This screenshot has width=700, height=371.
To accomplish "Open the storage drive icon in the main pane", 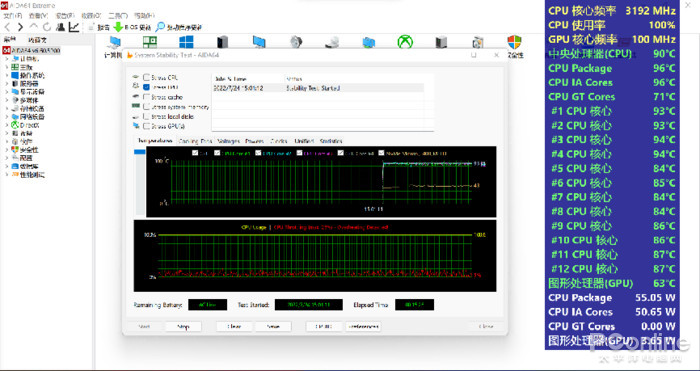I will click(x=332, y=42).
